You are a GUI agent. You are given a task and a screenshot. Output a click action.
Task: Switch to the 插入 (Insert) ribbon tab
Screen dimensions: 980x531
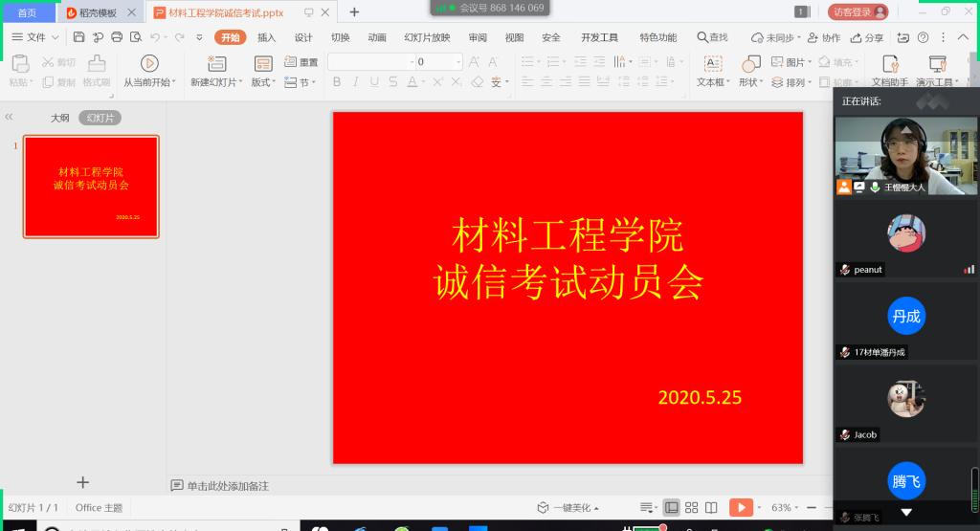pyautogui.click(x=266, y=37)
